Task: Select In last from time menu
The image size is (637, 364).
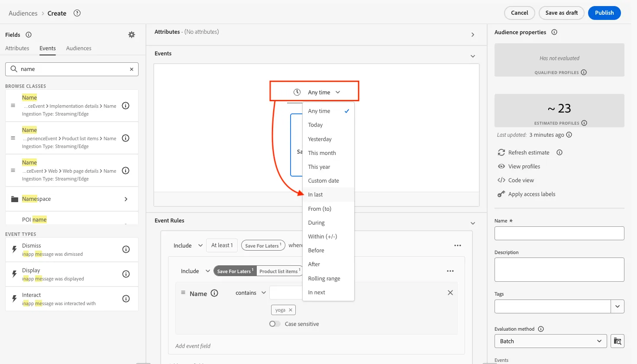Action: 329,195
